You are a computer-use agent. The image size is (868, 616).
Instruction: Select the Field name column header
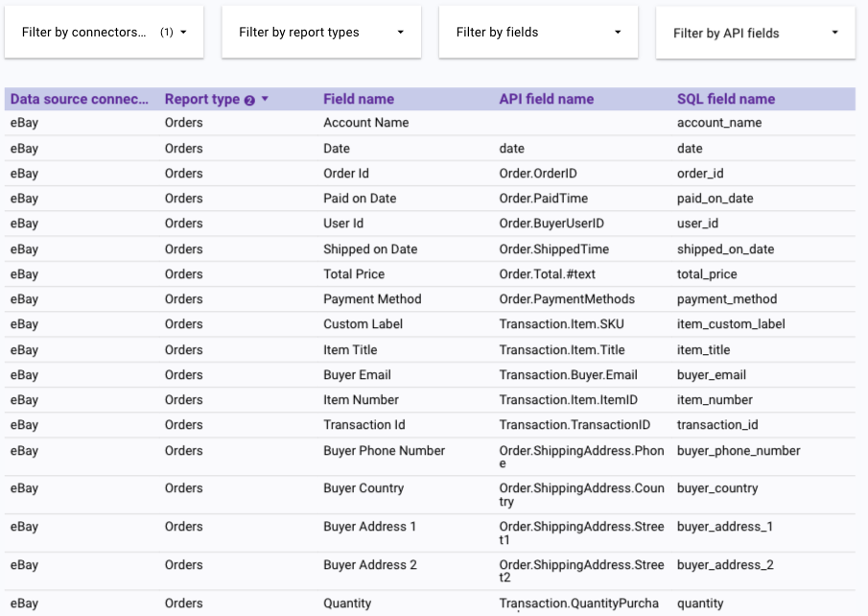click(357, 99)
